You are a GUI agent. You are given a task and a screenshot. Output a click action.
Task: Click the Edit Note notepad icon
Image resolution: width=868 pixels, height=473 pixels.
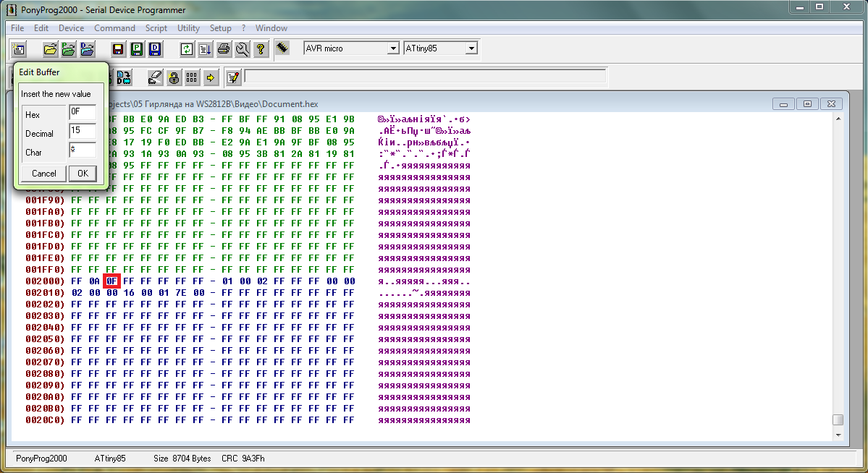pyautogui.click(x=234, y=78)
